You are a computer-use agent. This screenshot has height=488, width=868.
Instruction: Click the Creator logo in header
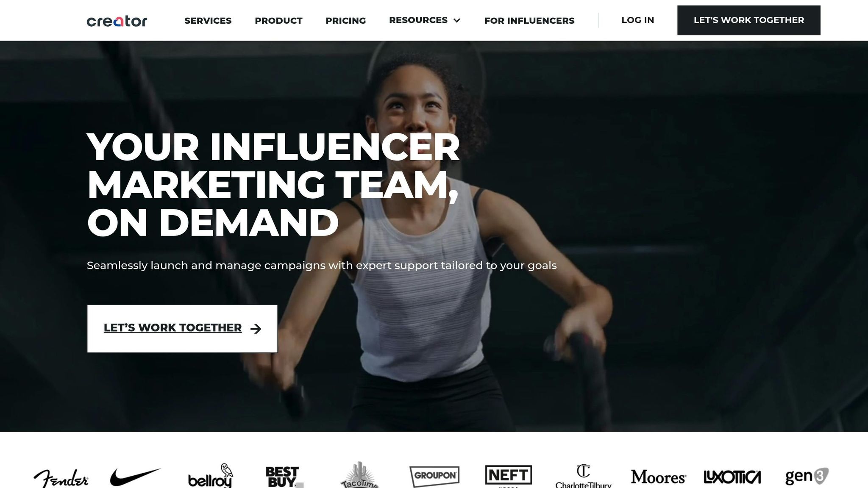coord(117,21)
